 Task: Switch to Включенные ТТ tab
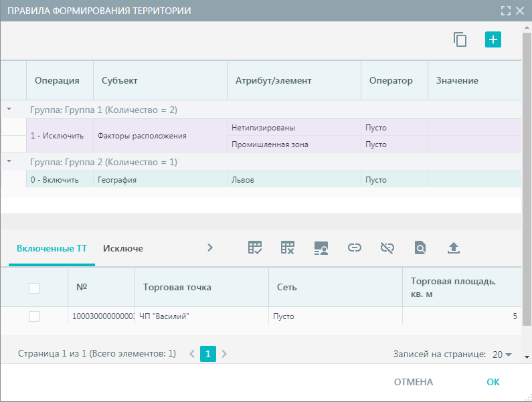click(52, 248)
